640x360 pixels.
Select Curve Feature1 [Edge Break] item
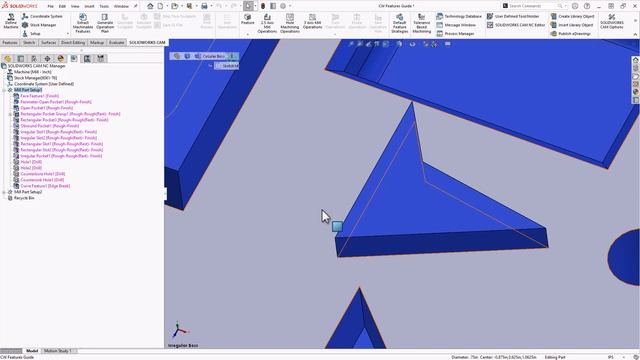click(45, 186)
